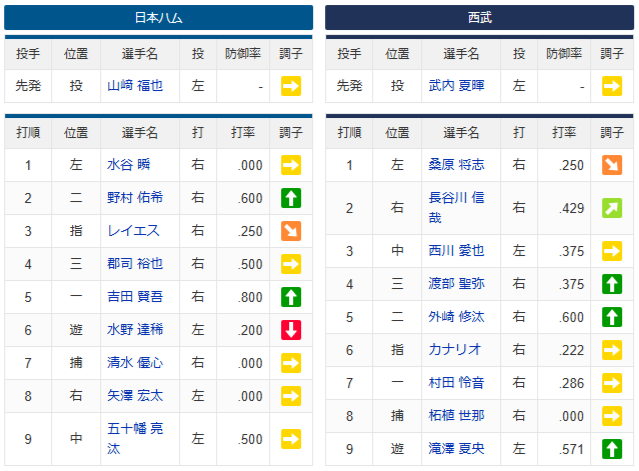The image size is (639, 471).
Task: Open player link 吉田 賢吾
Action: click(135, 297)
